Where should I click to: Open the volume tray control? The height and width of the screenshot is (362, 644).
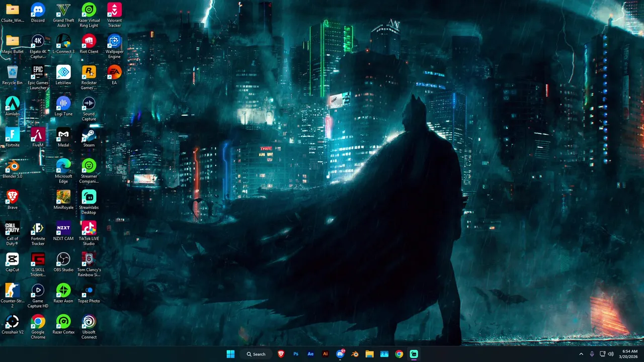(x=611, y=354)
